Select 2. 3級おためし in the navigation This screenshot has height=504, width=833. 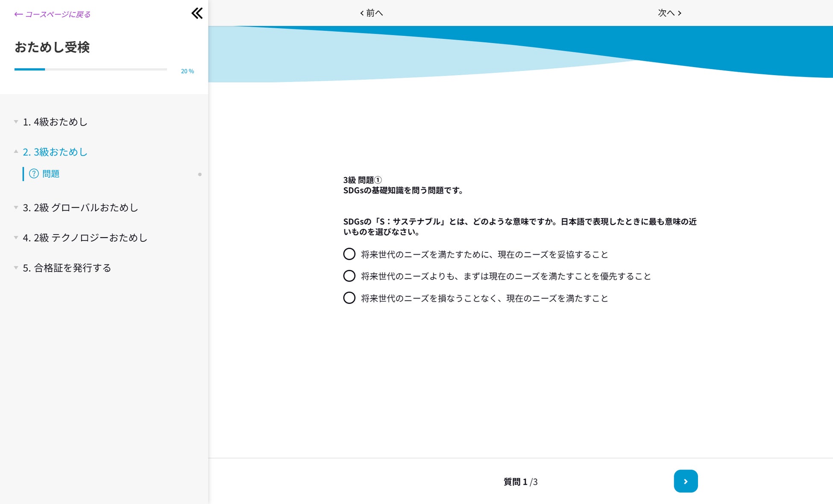pyautogui.click(x=55, y=152)
